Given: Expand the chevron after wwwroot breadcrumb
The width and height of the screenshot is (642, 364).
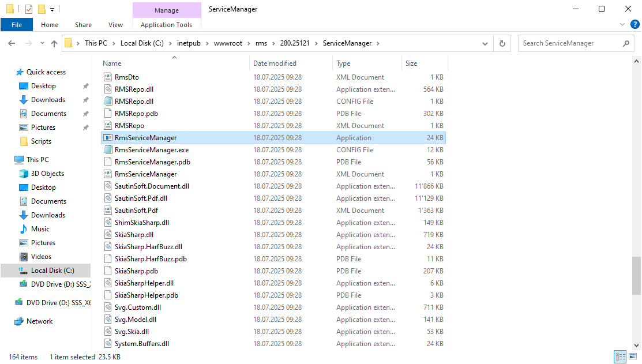Looking at the screenshot, I should [x=249, y=43].
